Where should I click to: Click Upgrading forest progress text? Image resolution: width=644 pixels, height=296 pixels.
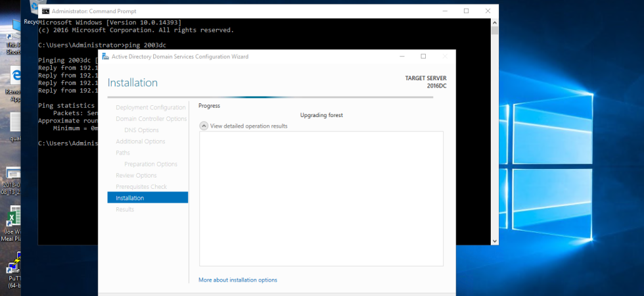(321, 115)
